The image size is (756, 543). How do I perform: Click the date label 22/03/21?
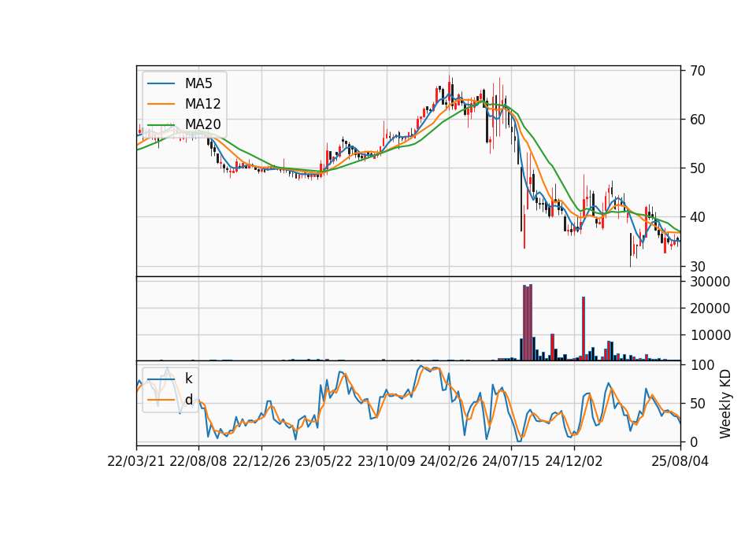pyautogui.click(x=136, y=461)
